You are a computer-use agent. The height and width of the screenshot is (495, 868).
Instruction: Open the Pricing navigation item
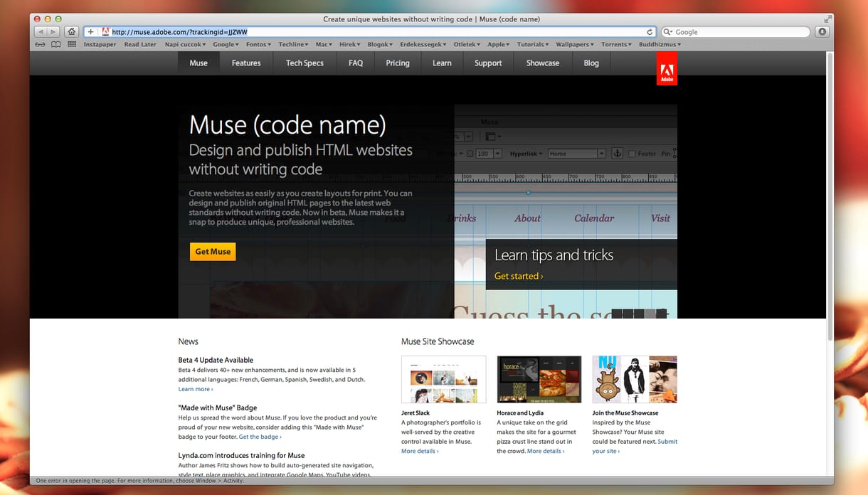[x=398, y=63]
